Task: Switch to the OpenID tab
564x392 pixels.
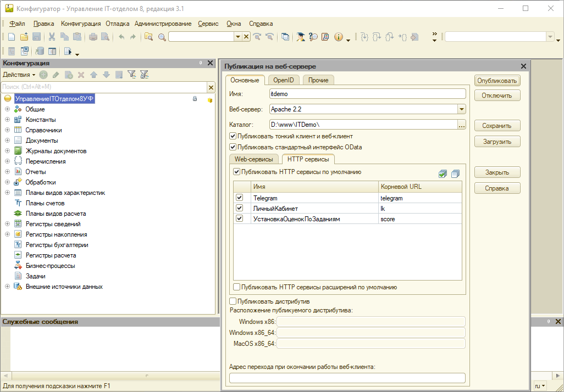Action: (284, 80)
